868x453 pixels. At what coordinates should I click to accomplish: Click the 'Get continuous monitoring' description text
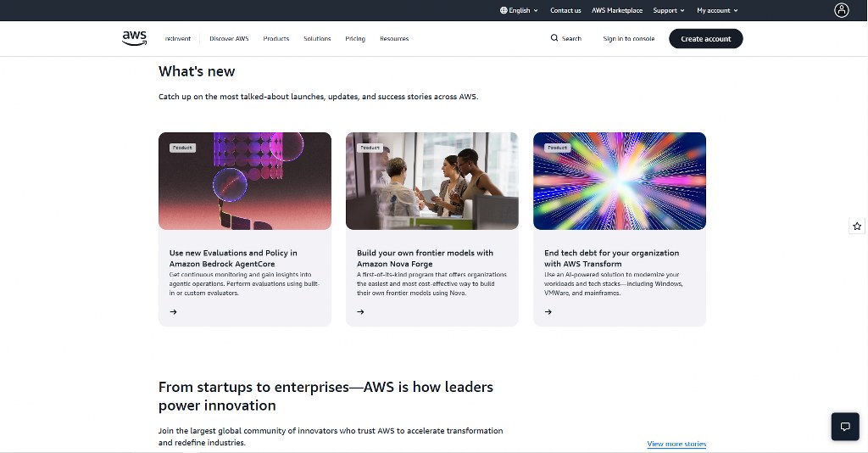244,283
